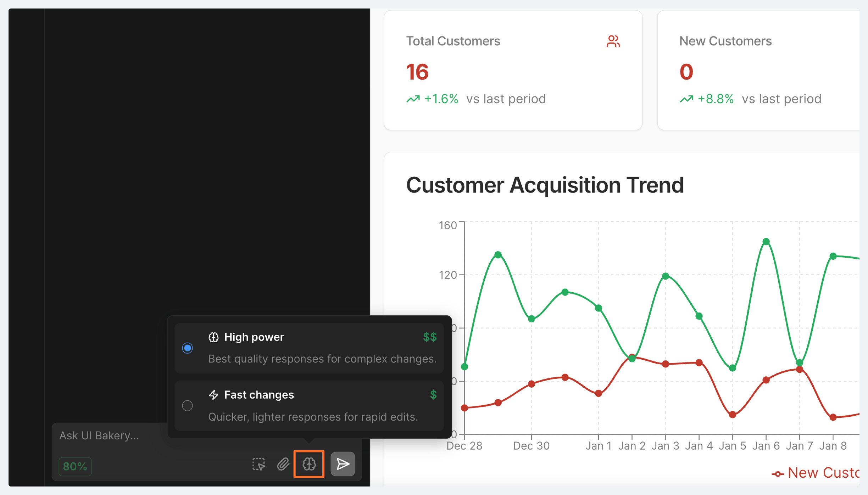Screen dimensions: 868x495
Task: Click the lightning icon beside Fast changes
Action: (x=213, y=395)
